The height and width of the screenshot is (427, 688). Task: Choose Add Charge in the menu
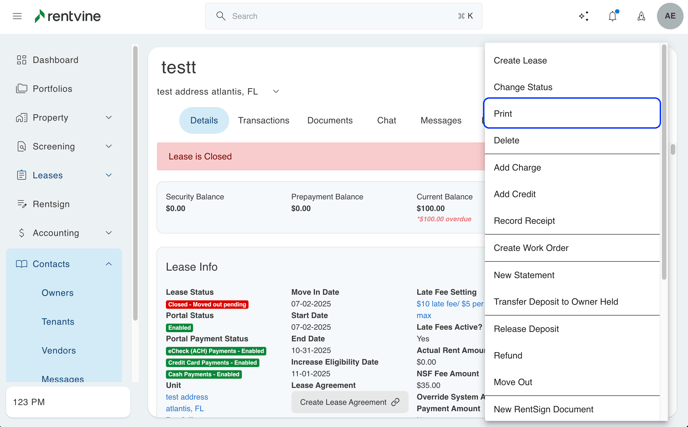[517, 168]
